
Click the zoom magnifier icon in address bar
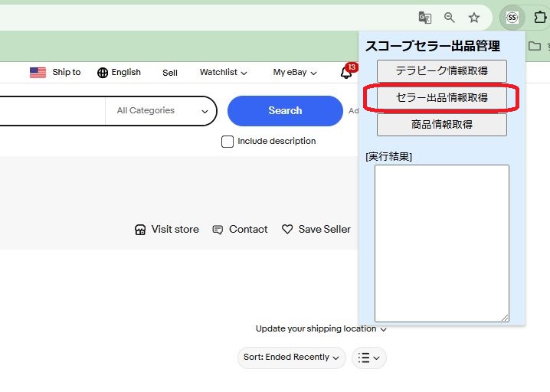coord(450,17)
